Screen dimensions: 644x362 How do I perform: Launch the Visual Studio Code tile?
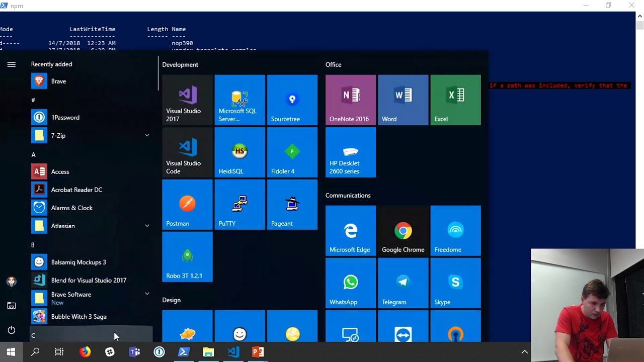point(187,152)
